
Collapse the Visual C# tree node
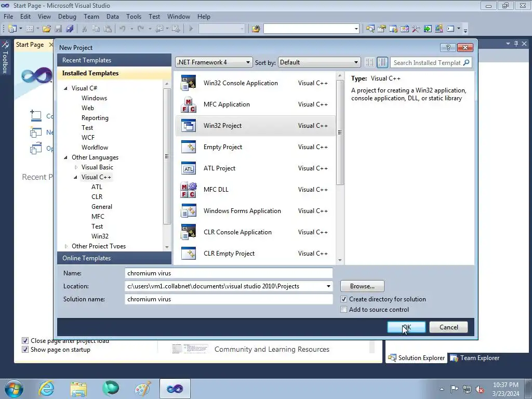66,88
